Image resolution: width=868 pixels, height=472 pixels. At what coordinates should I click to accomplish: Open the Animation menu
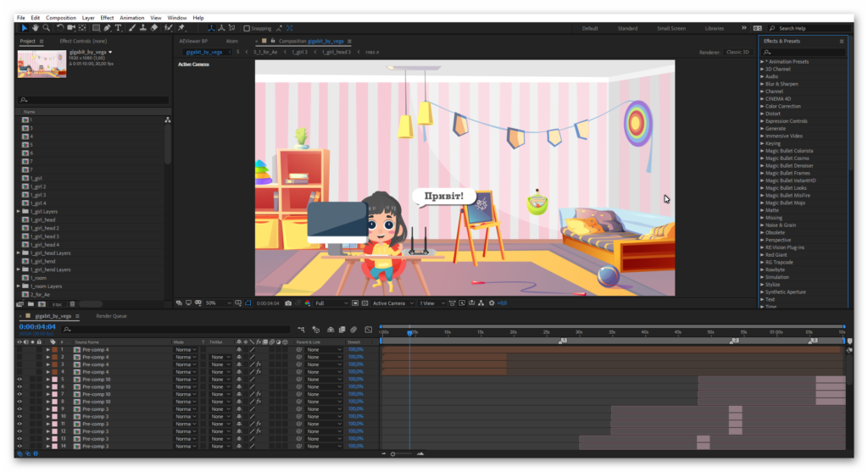point(131,18)
